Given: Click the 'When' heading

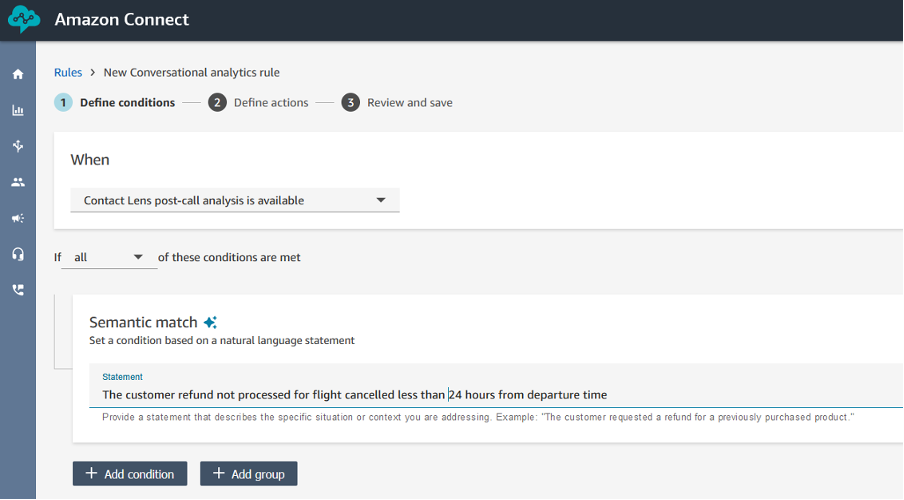Looking at the screenshot, I should point(90,160).
